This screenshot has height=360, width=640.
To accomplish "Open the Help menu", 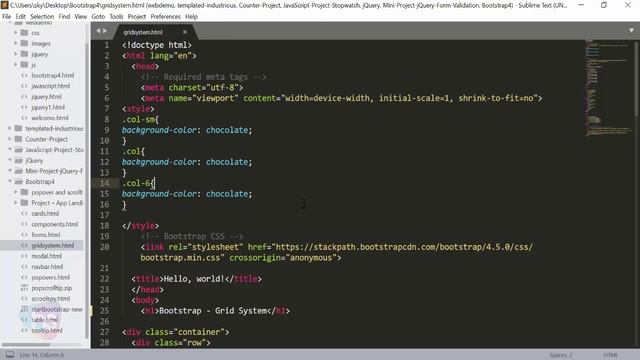I will [191, 17].
